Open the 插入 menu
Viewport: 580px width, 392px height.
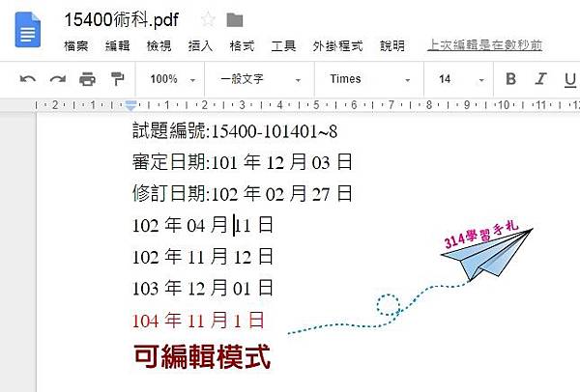[200, 45]
